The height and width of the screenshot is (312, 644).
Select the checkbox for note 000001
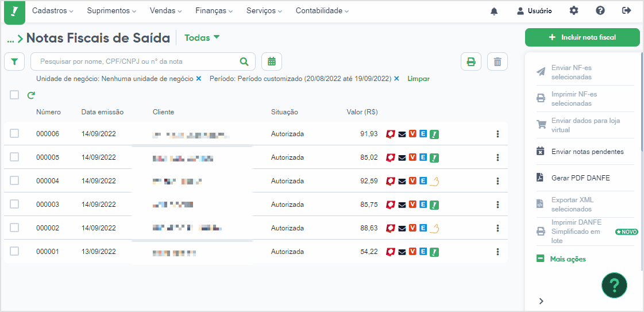click(14, 251)
